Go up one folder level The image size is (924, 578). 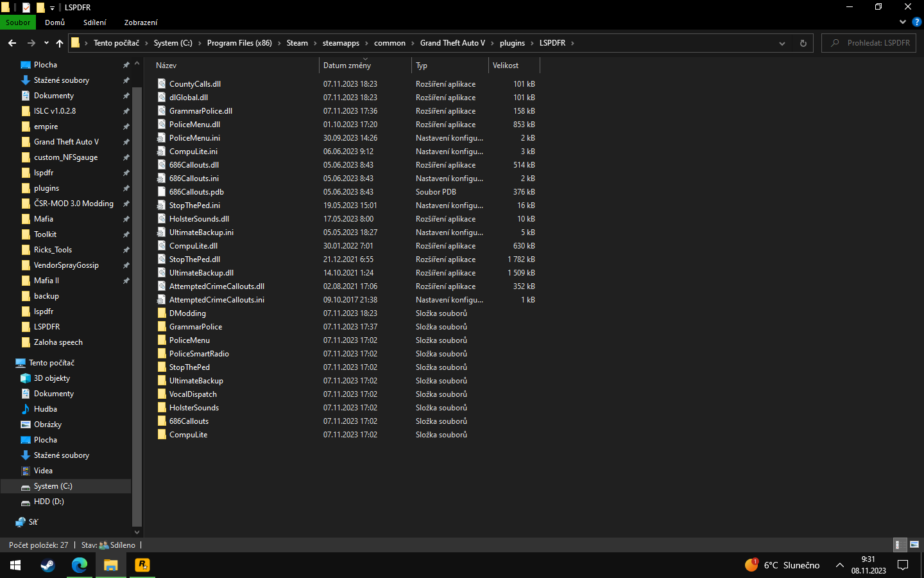[60, 43]
